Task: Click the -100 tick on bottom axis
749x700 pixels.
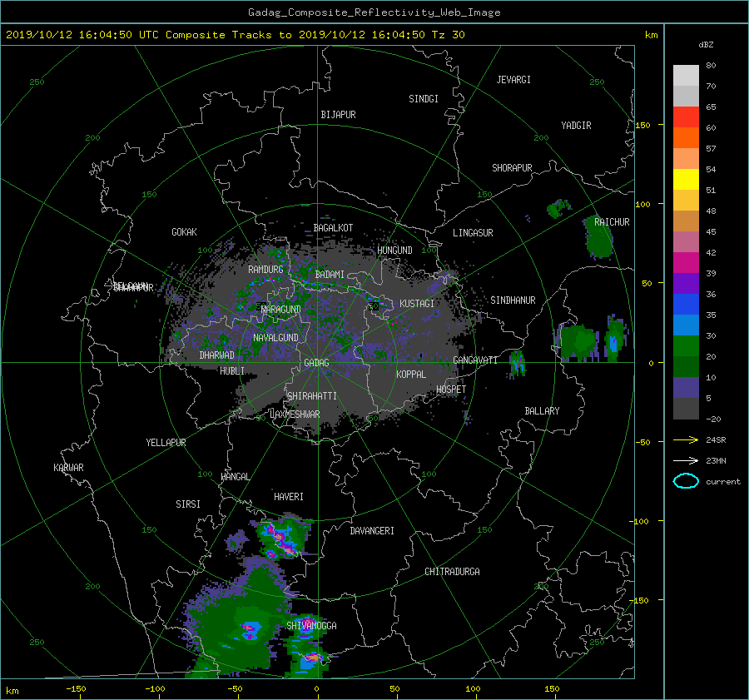Action: [x=155, y=689]
